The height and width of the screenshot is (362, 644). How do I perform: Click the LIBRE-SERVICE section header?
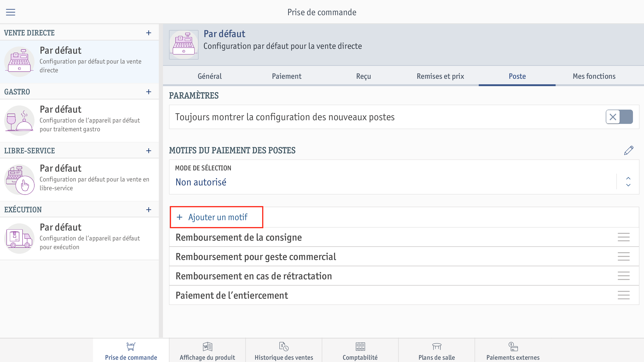[x=29, y=151]
